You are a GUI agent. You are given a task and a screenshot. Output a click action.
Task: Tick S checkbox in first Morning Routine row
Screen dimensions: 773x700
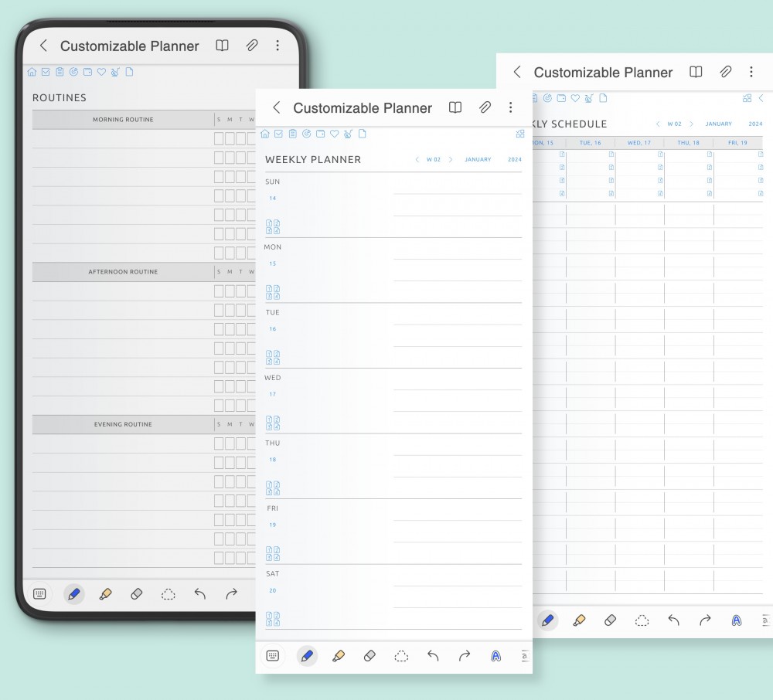point(219,138)
